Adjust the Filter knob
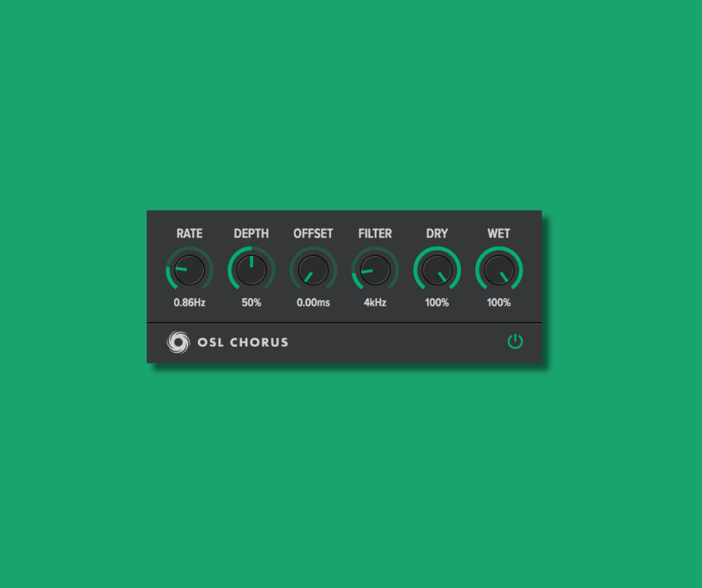The width and height of the screenshot is (702, 588). 374,270
